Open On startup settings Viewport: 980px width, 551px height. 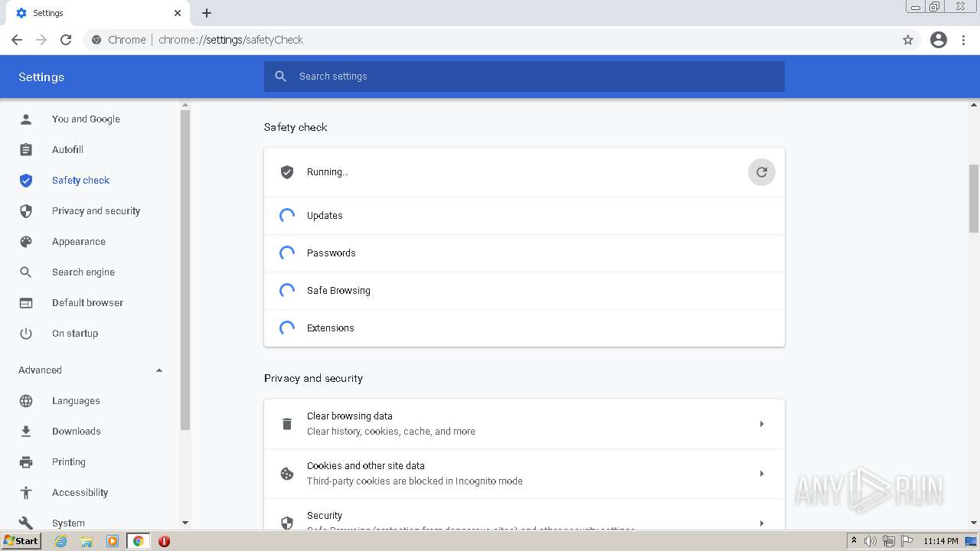(75, 334)
